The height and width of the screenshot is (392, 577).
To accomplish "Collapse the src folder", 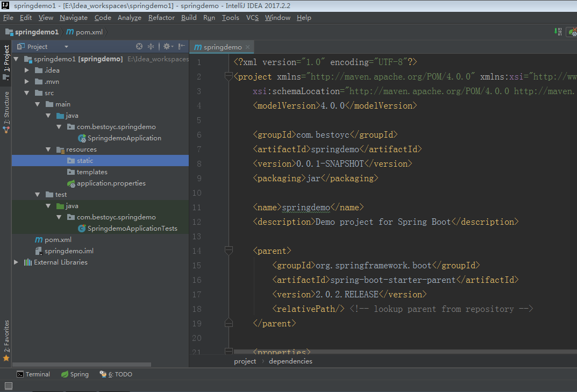I will pos(26,92).
